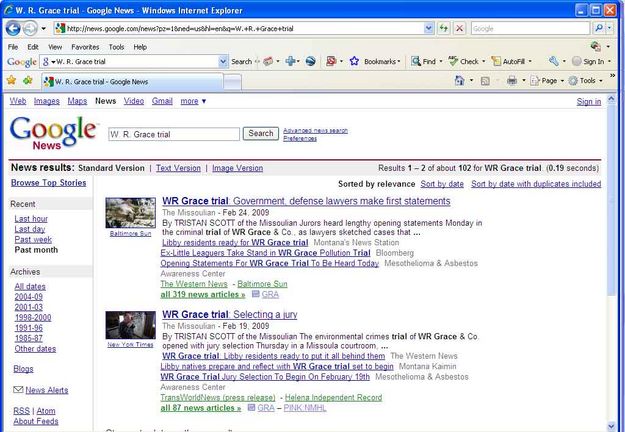This screenshot has width=625, height=432.
Task: Open Favorites Center with the yellow star icon
Action: click(12, 80)
